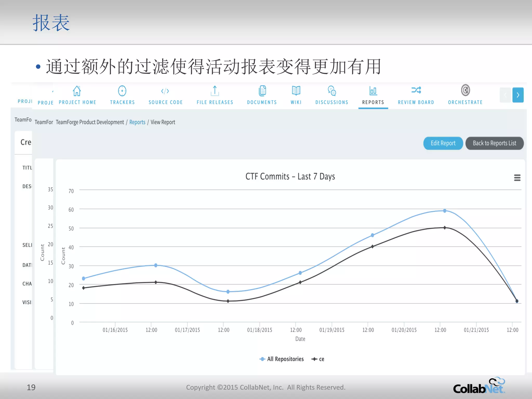
Task: Click the TeamForge Product Development breadcrumb
Action: 90,122
